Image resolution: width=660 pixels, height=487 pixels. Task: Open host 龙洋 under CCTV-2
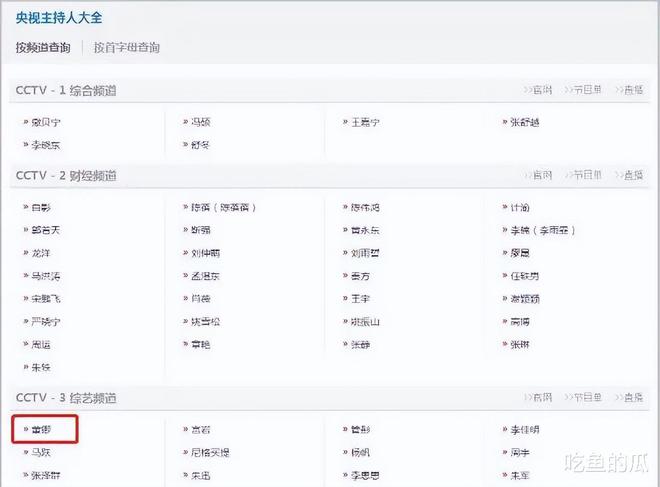click(x=41, y=253)
